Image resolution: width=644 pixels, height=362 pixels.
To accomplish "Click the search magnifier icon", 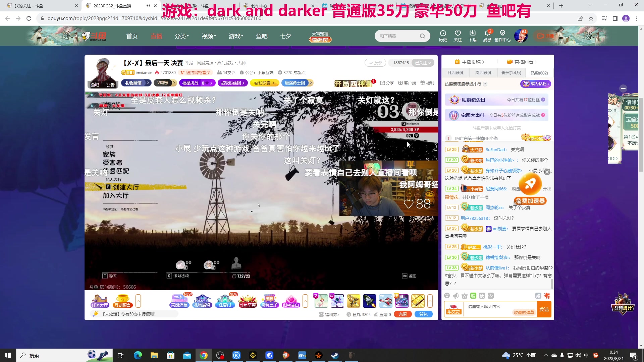I will coord(422,36).
